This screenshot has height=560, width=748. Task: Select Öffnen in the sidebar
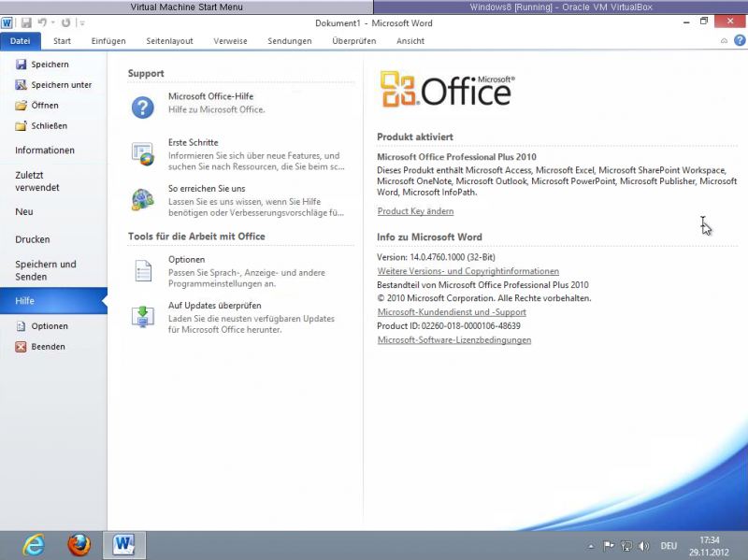coord(53,106)
